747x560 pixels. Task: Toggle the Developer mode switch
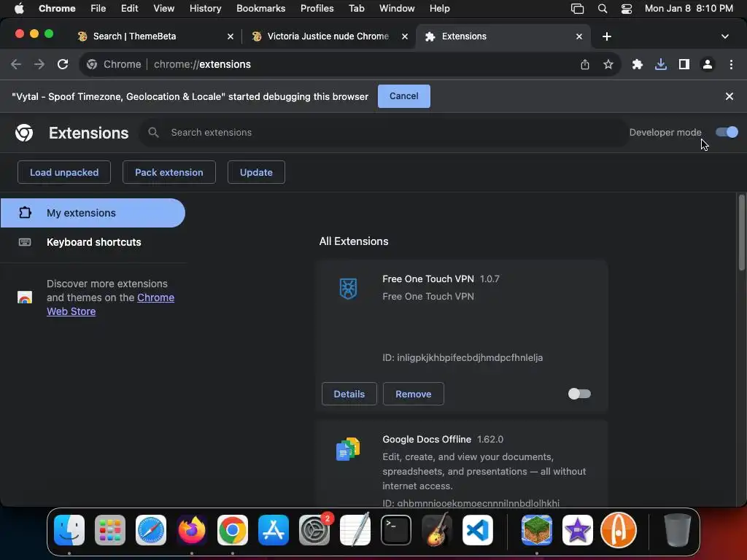coord(727,132)
